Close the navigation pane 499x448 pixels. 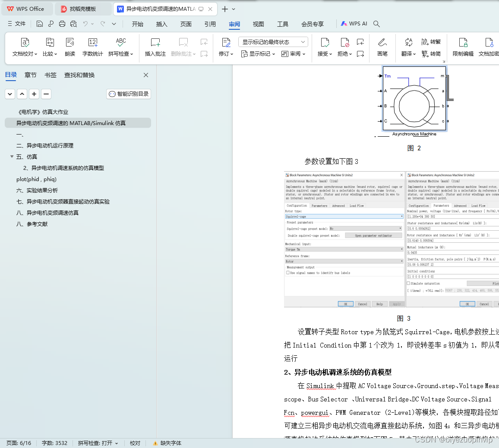coord(146,75)
